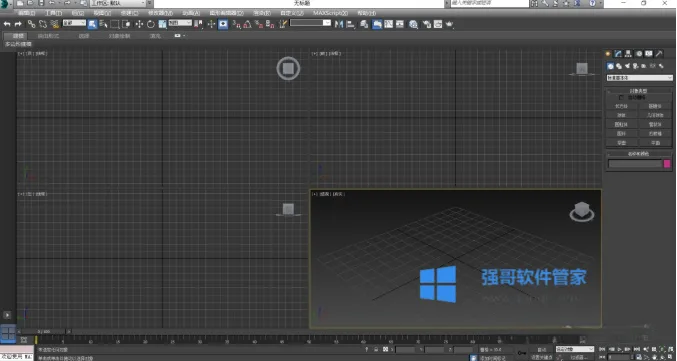The image size is (677, 361).
Task: Click the Use Pivot Point Center icon
Action: pos(198,24)
